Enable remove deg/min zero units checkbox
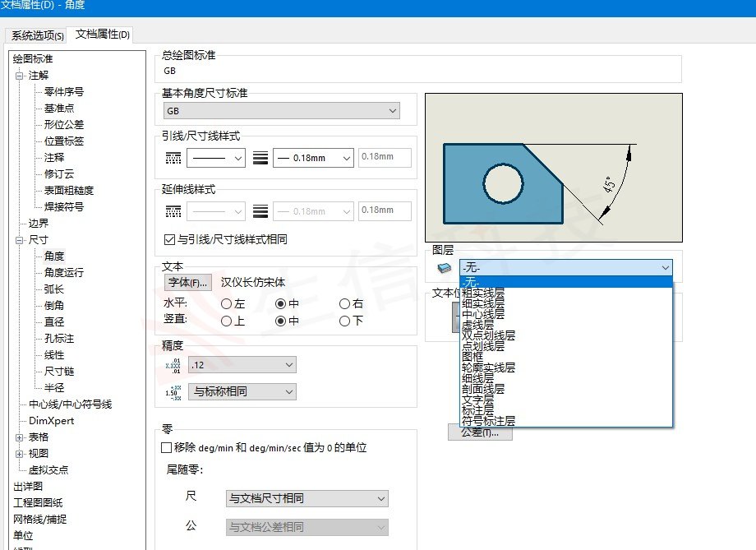This screenshot has height=550, width=756. tap(166, 448)
